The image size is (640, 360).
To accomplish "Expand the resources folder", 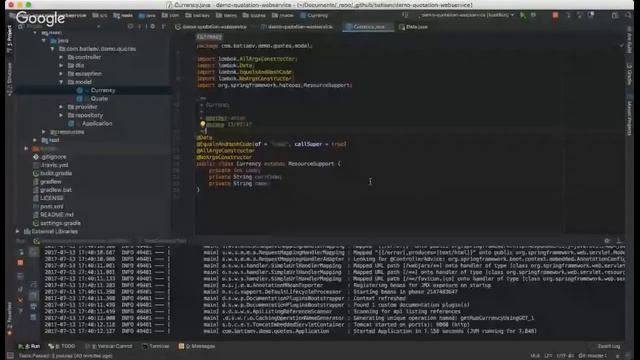I will pyautogui.click(x=44, y=132).
